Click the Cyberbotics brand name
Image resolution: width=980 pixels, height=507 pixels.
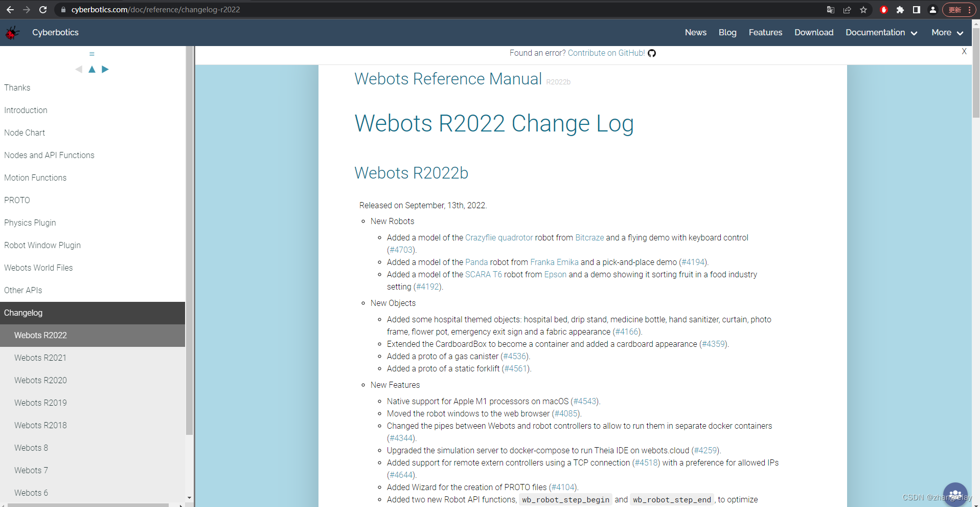[55, 32]
